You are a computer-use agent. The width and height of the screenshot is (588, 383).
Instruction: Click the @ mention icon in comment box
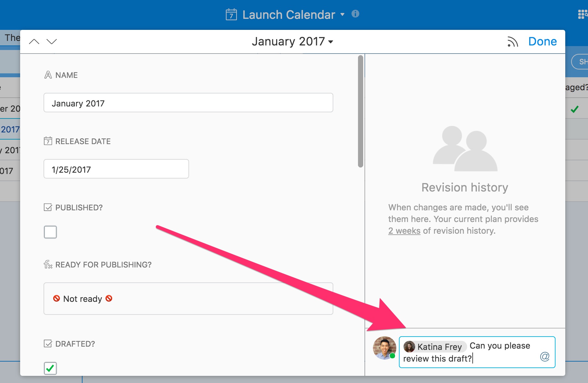pyautogui.click(x=544, y=357)
